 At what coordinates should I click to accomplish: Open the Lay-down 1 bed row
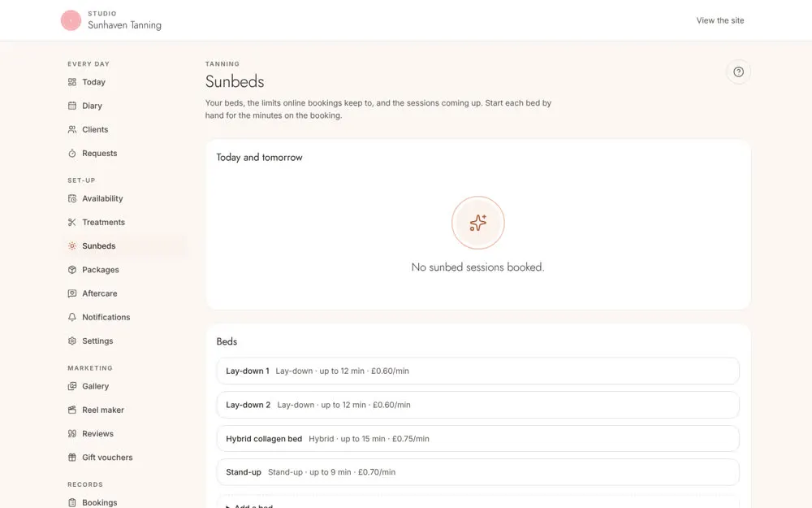click(x=477, y=371)
